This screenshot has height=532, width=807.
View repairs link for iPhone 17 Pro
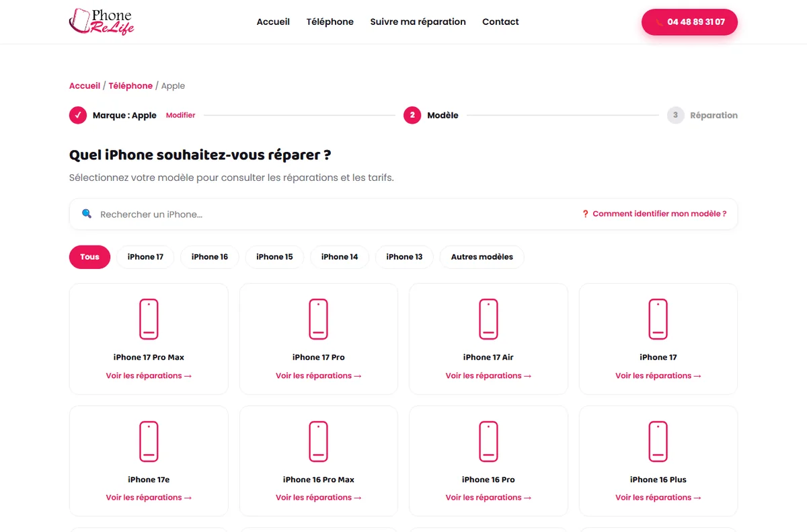pyautogui.click(x=319, y=376)
